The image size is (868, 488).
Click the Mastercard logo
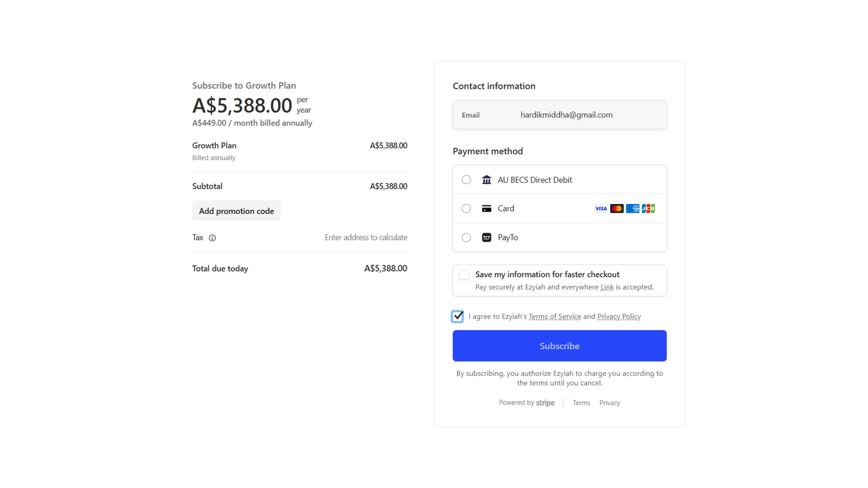pos(616,209)
